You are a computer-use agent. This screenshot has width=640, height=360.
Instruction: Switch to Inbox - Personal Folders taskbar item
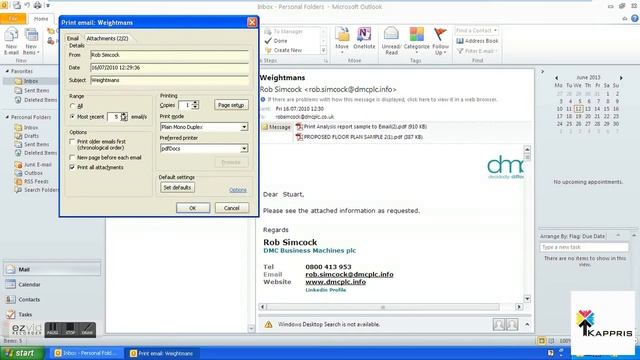(x=87, y=353)
